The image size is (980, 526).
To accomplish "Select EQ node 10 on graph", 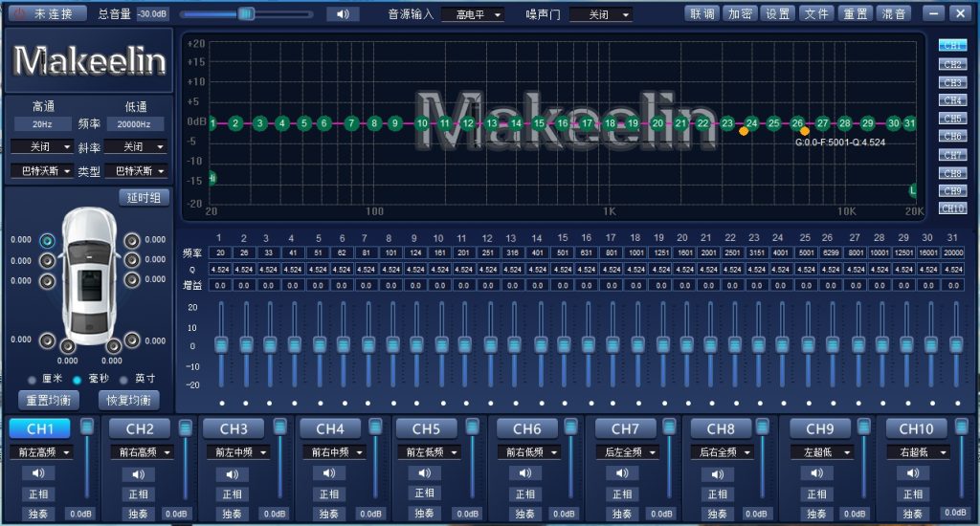I will [x=422, y=123].
